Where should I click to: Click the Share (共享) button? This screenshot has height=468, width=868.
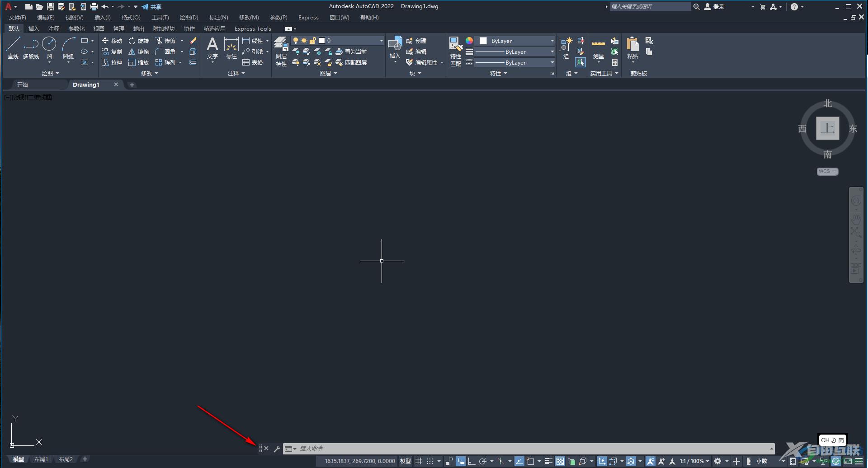tap(151, 7)
